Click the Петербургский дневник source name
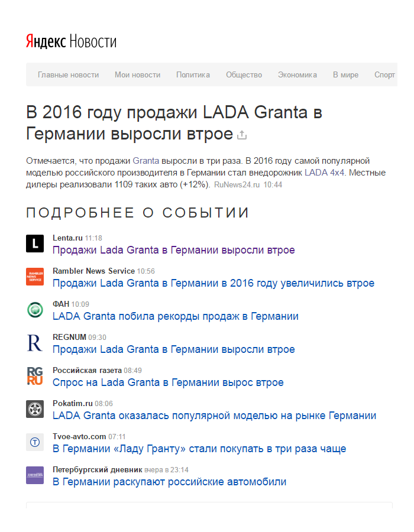Viewport: 414px width, 532px height. click(x=98, y=469)
